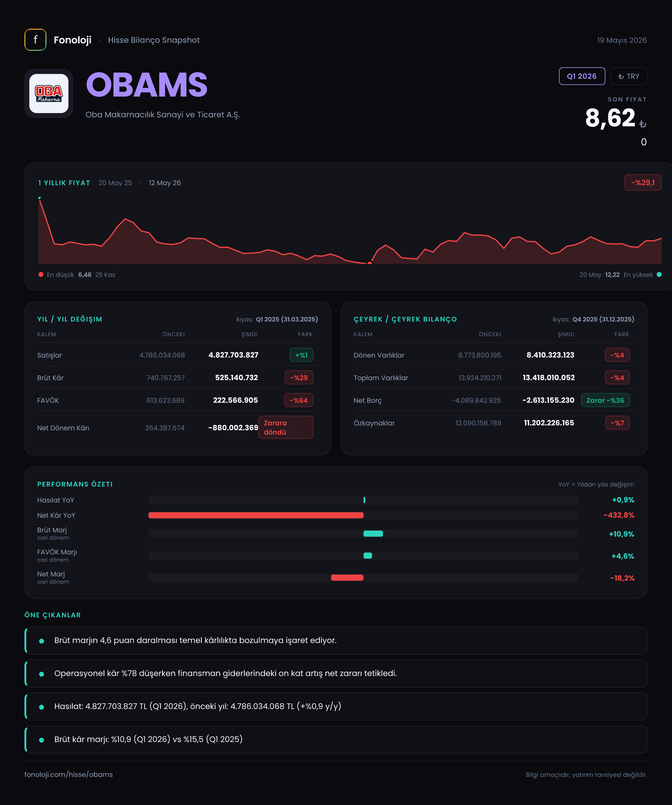Click the -18,2% Net Marj figure
This screenshot has height=805, width=672.
(622, 578)
